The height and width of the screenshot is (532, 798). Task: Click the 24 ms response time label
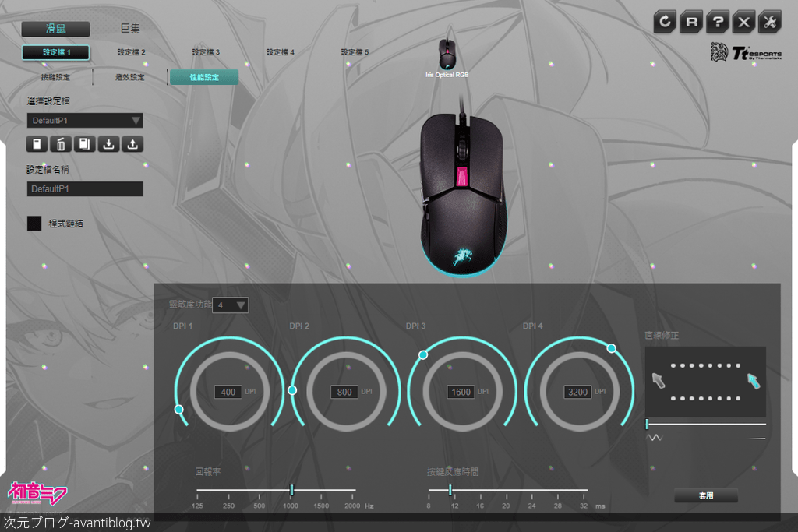pos(531,506)
